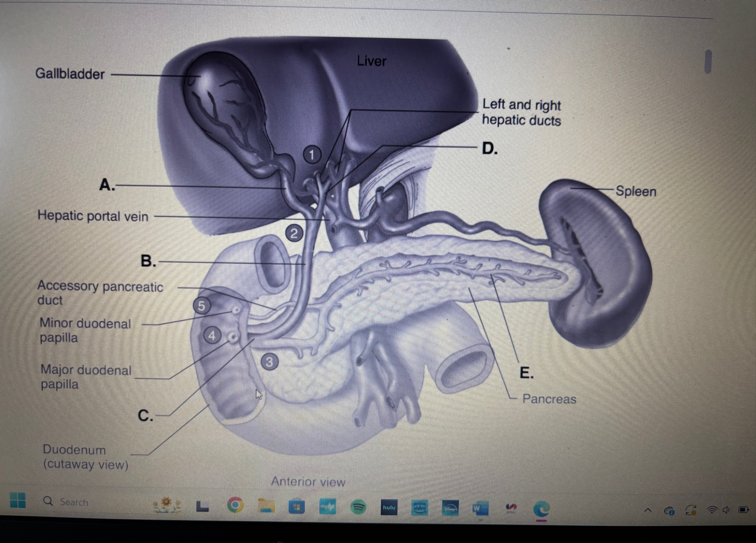Image resolution: width=756 pixels, height=543 pixels.
Task: Open File Explorer from the taskbar
Action: pos(266,506)
